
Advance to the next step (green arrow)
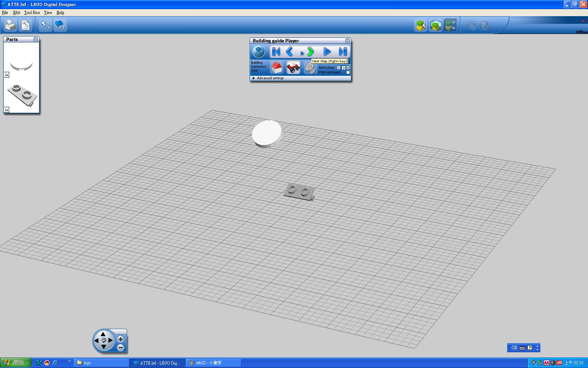(x=310, y=52)
